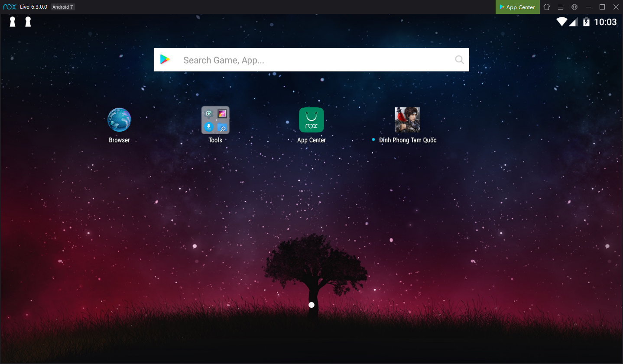Viewport: 623px width, 364px height.
Task: Tap the 10:03 clock
Action: 605,22
